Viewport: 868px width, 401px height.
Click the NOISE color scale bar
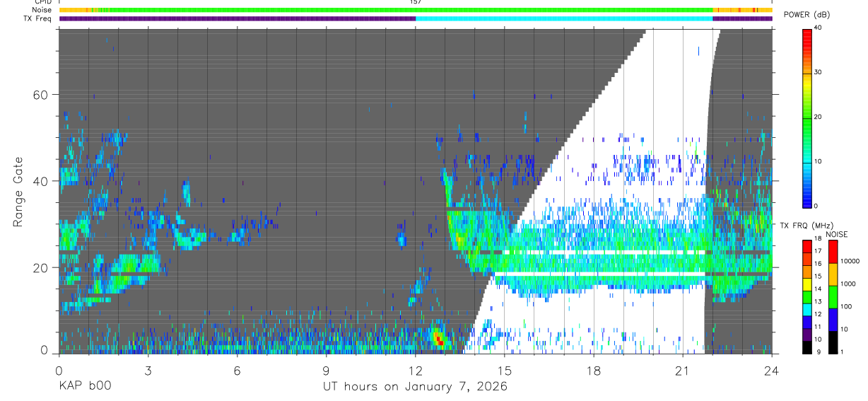click(832, 296)
